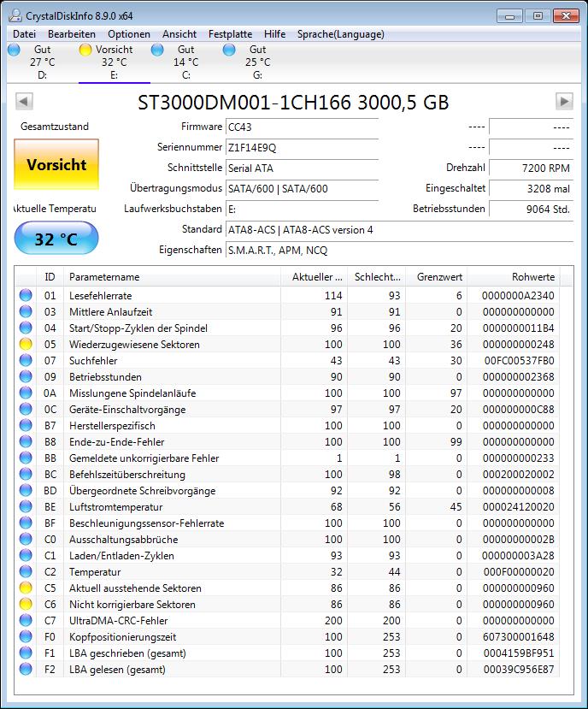This screenshot has height=709, width=588.
Task: Click status icon of LBA geschrieben row
Action: tap(26, 653)
